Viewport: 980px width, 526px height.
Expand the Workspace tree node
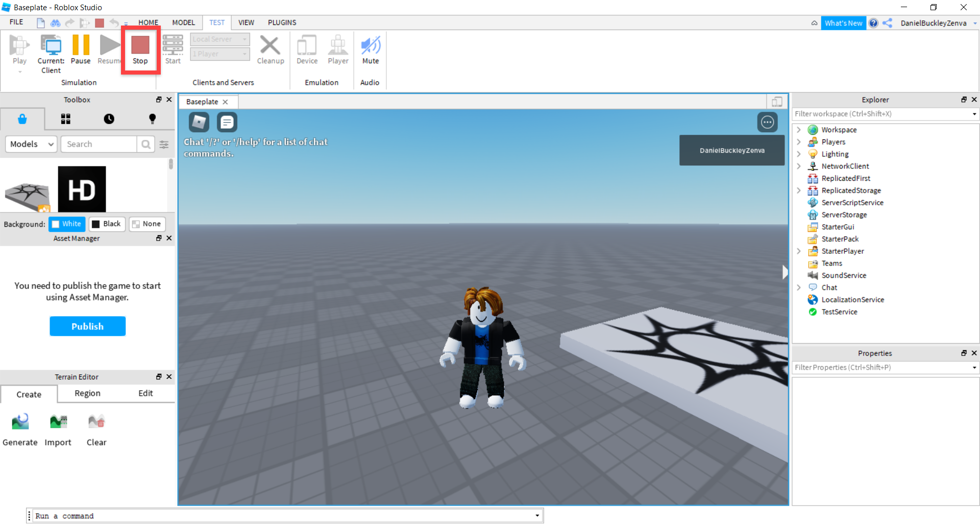pos(799,130)
